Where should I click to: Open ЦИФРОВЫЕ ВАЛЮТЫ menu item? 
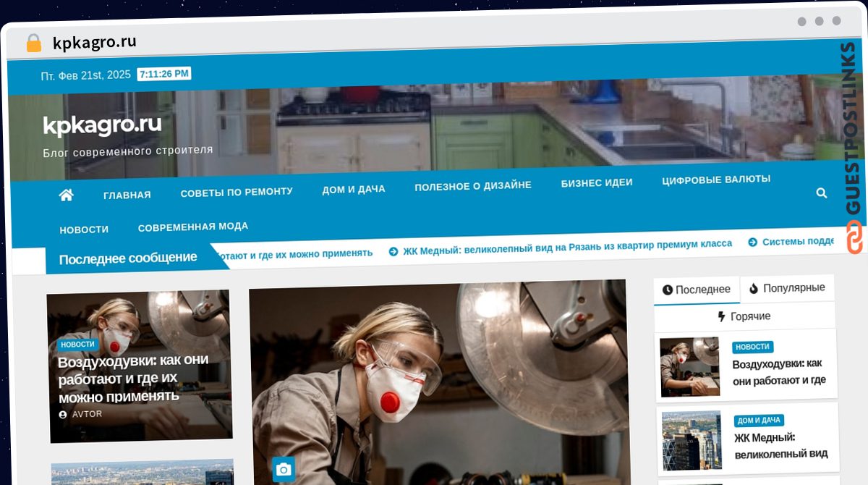716,180
